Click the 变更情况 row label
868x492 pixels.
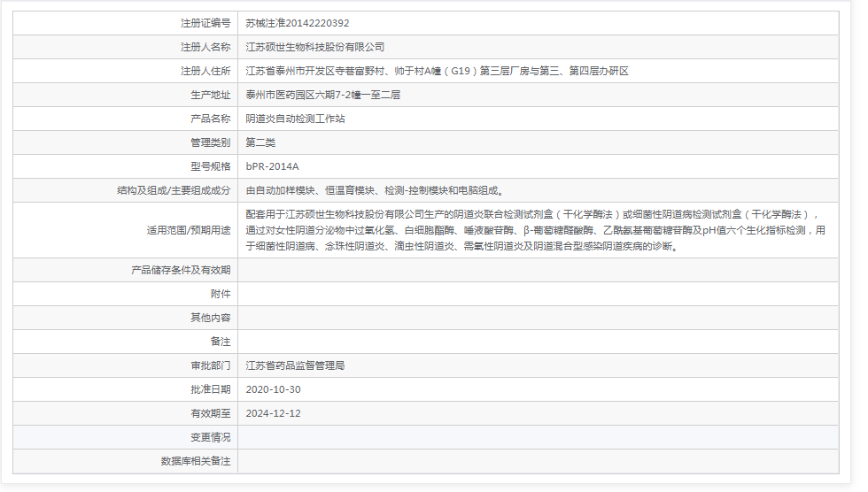211,437
